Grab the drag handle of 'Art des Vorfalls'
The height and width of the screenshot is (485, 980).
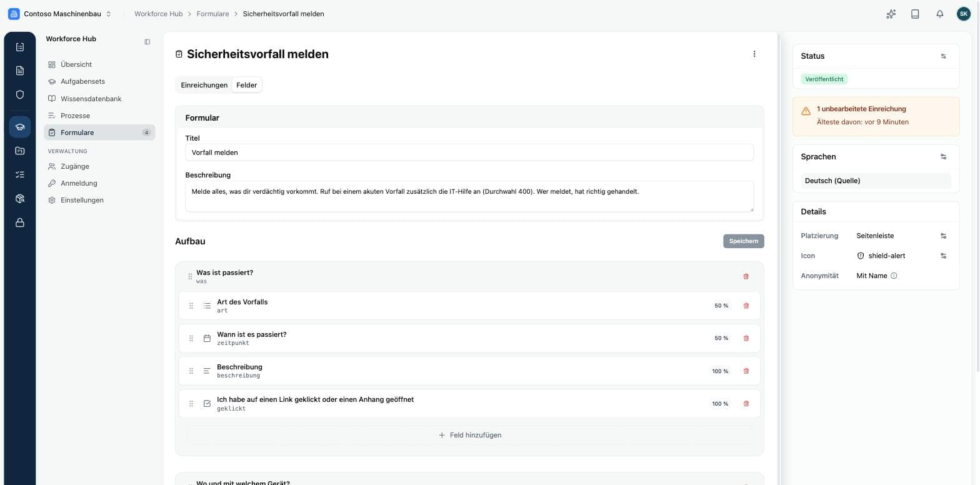[x=191, y=306]
